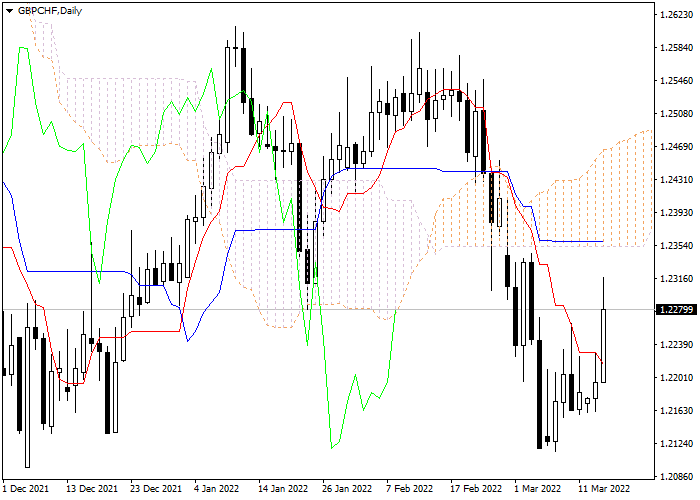Click price scale value 1.25840
The width and height of the screenshot is (700, 500).
pyautogui.click(x=676, y=48)
